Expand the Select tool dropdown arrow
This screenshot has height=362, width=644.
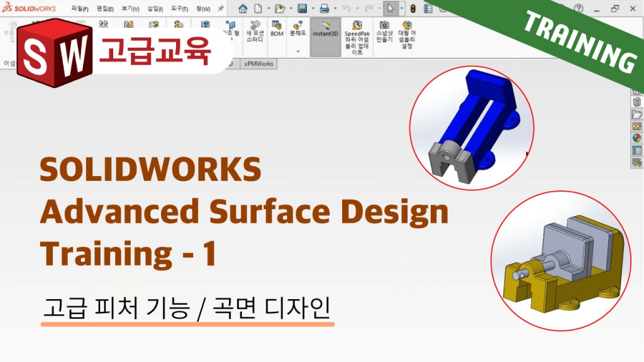click(x=401, y=8)
